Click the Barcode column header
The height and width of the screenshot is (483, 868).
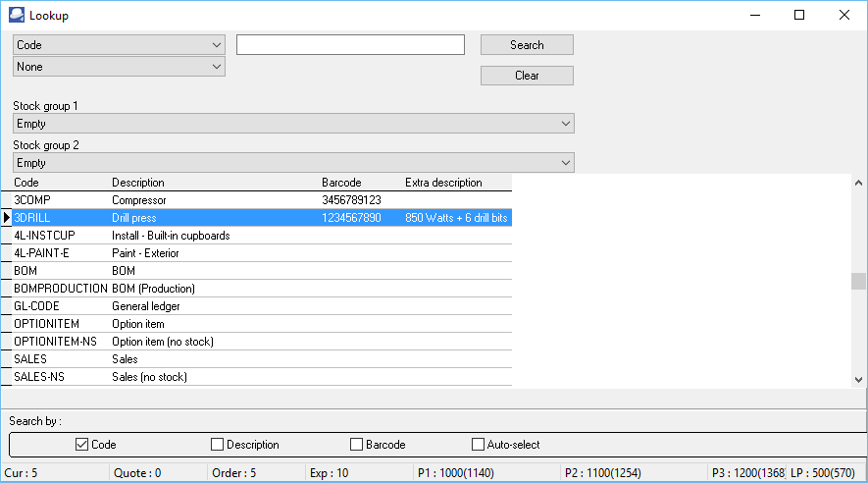pos(341,183)
